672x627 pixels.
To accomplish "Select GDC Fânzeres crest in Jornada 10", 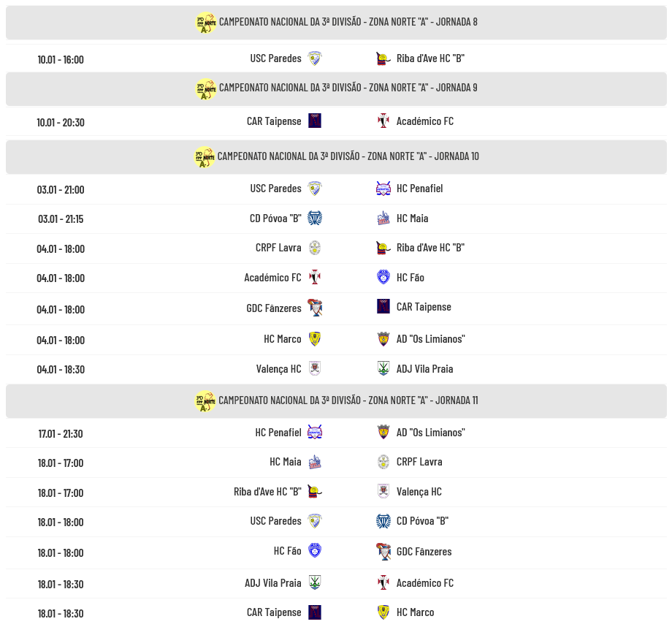I will pyautogui.click(x=315, y=308).
